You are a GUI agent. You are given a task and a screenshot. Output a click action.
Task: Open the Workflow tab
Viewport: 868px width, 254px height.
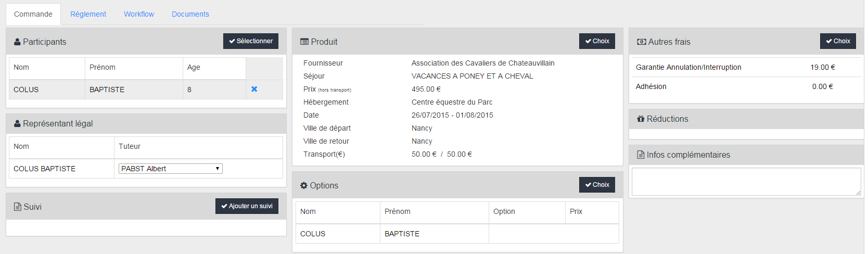139,14
